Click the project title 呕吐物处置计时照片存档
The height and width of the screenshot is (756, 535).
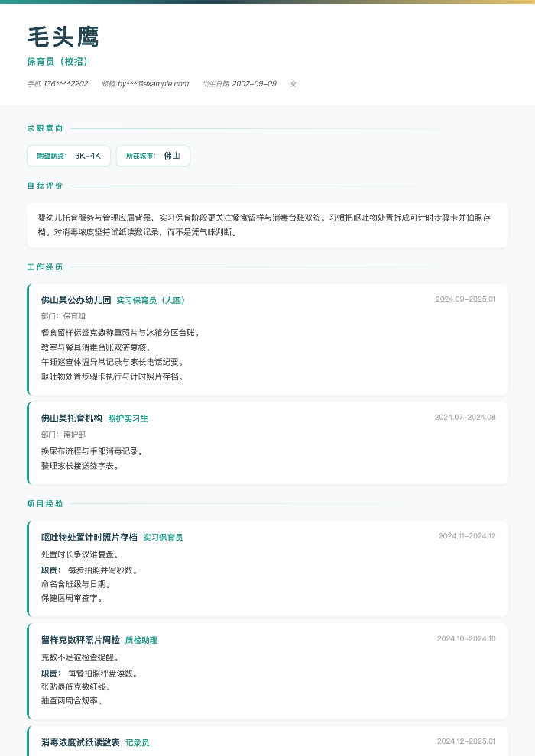(89, 537)
